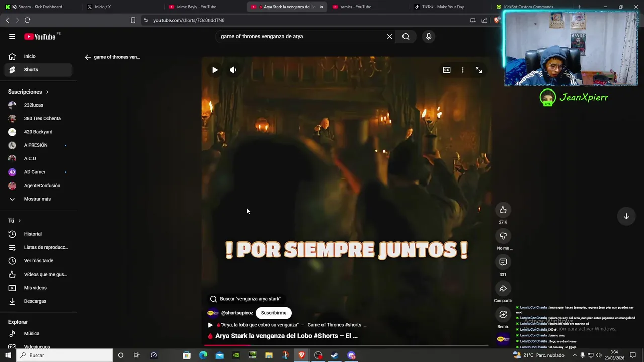
Task: Run search with the magnifier button
Action: pos(406,36)
